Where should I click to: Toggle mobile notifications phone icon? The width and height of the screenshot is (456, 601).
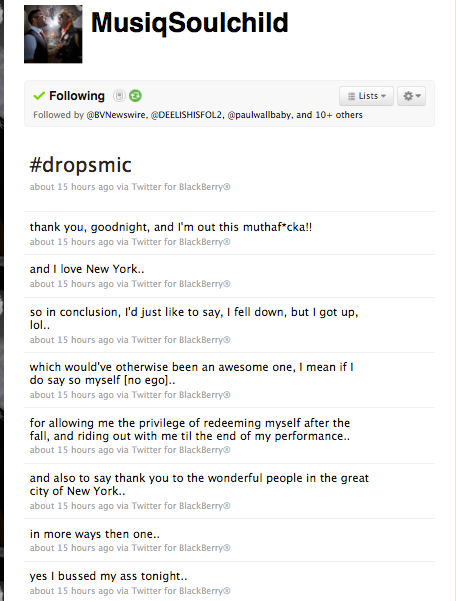pyautogui.click(x=119, y=95)
